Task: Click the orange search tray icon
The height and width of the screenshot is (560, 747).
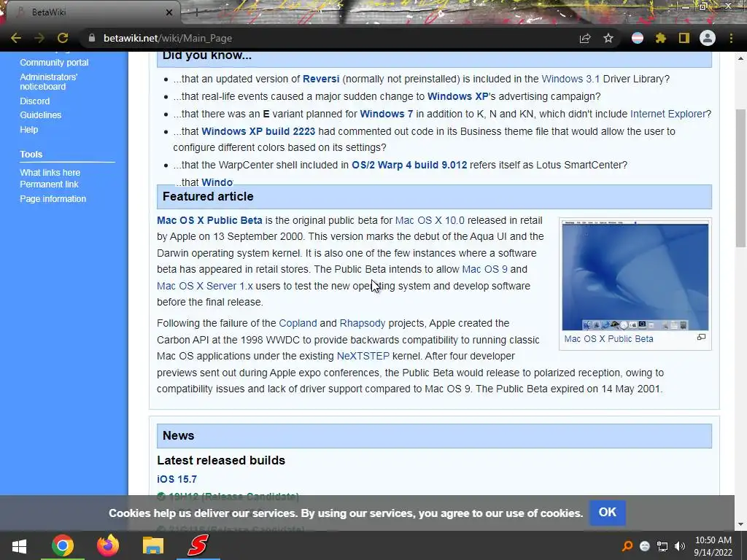Action: 627,546
